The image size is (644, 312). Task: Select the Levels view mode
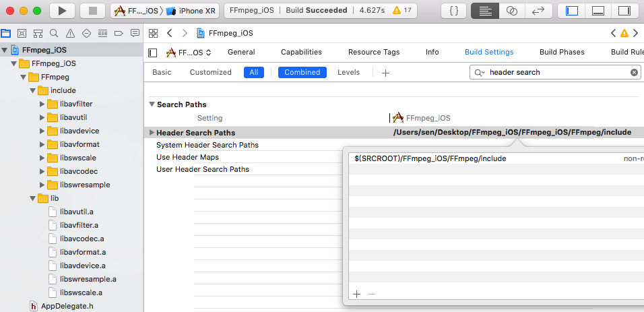click(348, 72)
